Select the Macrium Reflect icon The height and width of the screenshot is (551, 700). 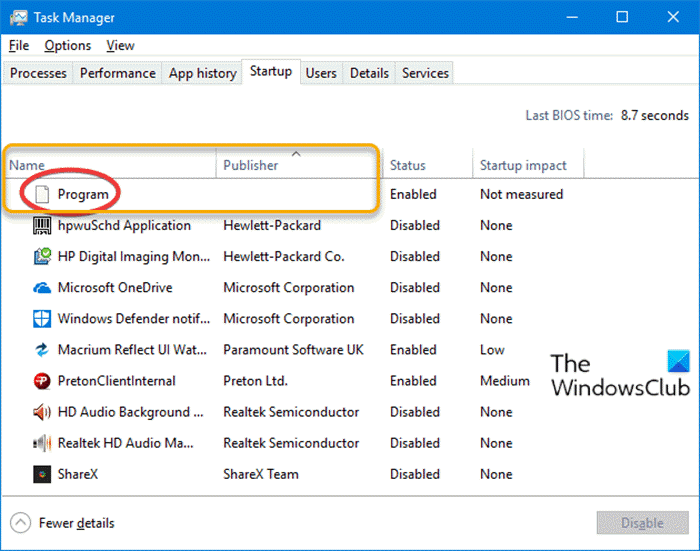[x=42, y=350]
